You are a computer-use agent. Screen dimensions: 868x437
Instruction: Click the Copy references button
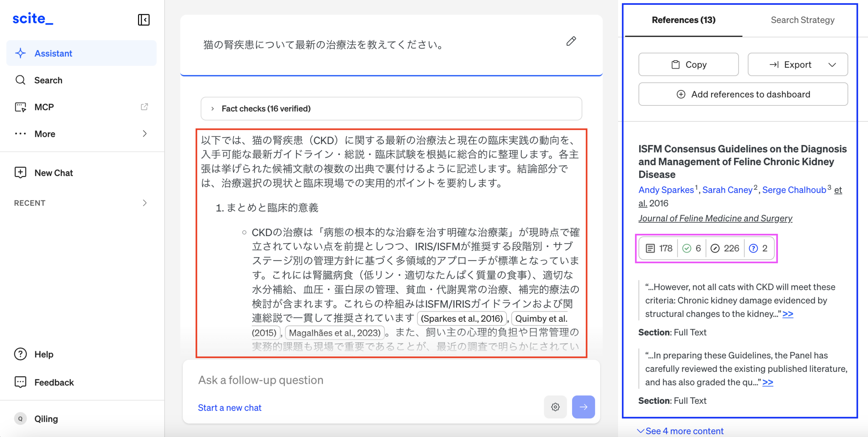click(x=688, y=64)
